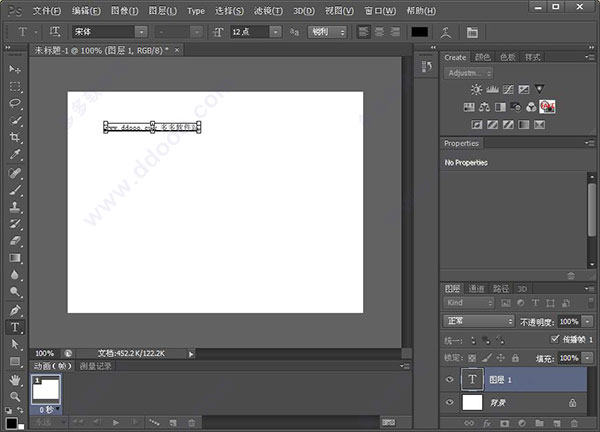The width and height of the screenshot is (600, 432).
Task: Play the frame animation
Action: pos(116,422)
